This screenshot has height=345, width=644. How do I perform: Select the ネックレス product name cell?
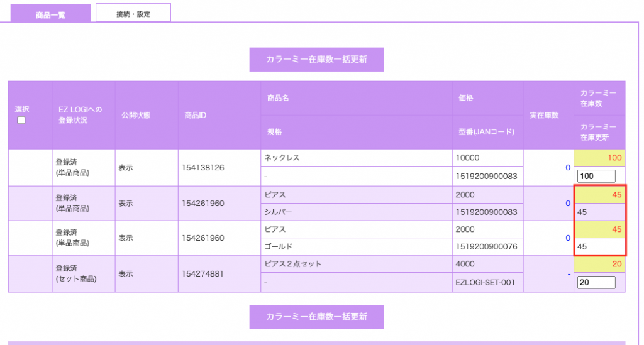pos(356,158)
